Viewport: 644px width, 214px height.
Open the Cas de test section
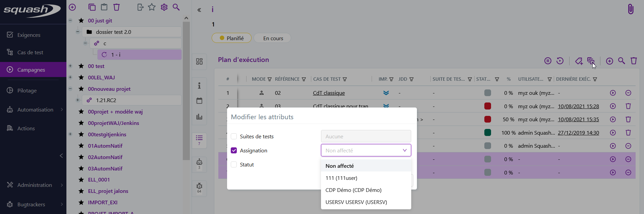(x=29, y=52)
